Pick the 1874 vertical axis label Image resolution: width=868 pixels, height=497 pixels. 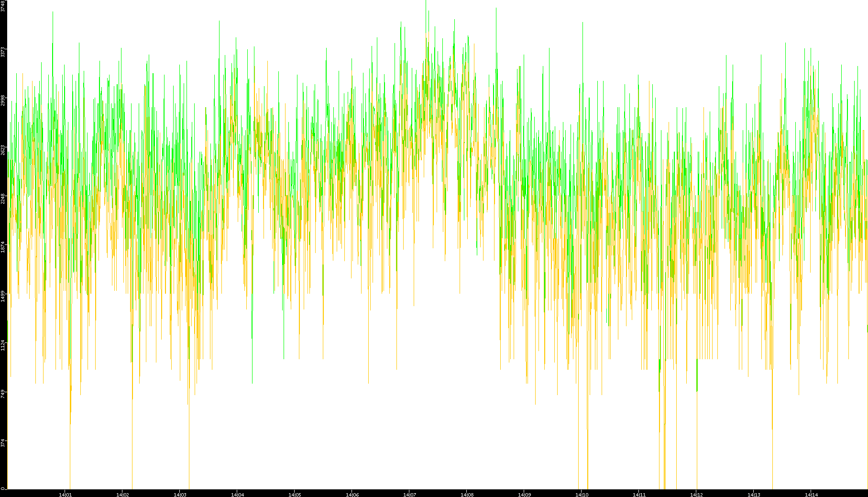(3, 247)
